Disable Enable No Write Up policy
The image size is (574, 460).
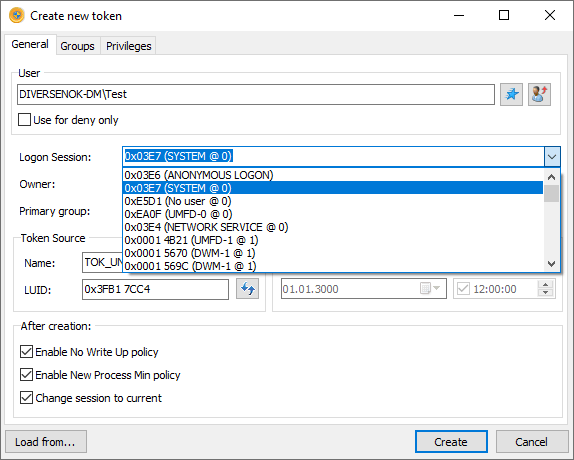[x=26, y=352]
